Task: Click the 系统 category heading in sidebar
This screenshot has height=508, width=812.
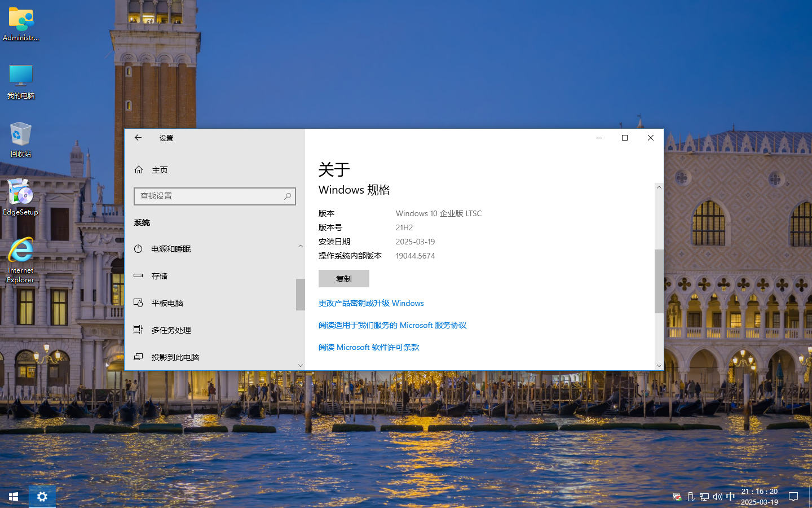Action: 142,222
